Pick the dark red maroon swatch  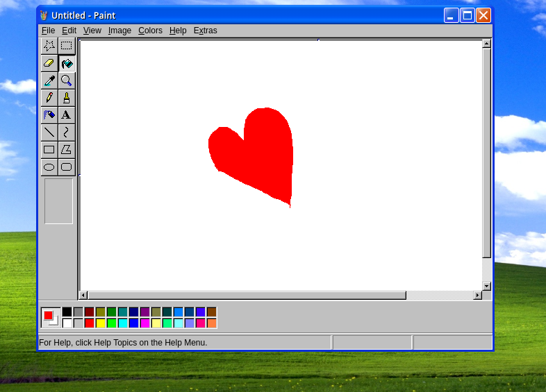pos(90,312)
